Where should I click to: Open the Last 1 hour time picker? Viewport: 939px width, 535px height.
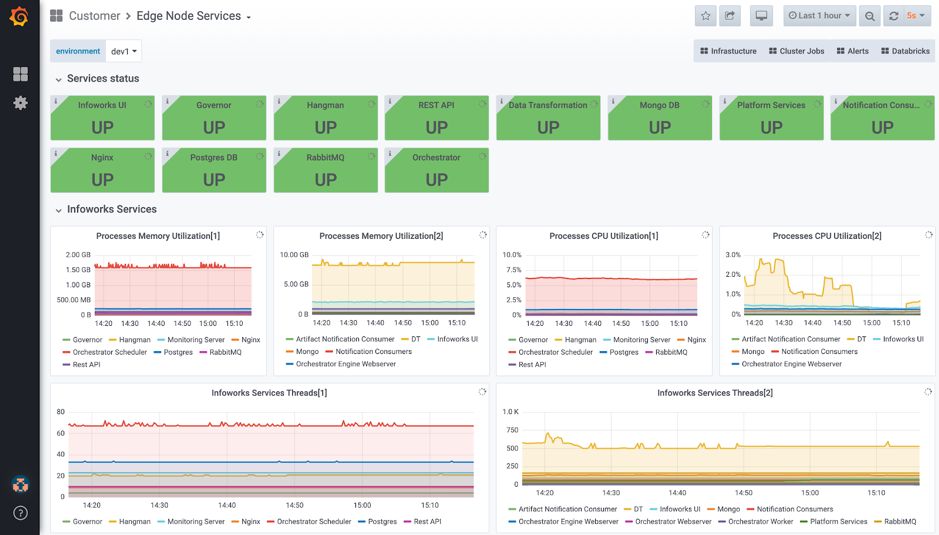point(819,16)
